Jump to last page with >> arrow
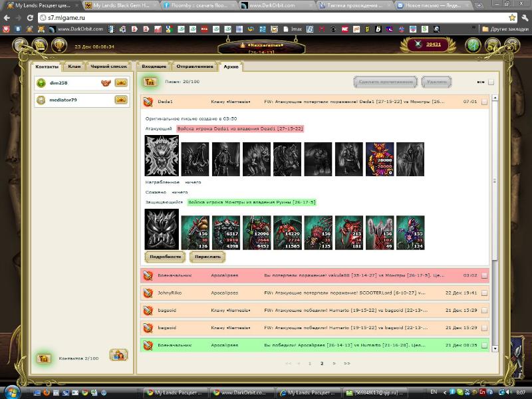 pyautogui.click(x=346, y=363)
